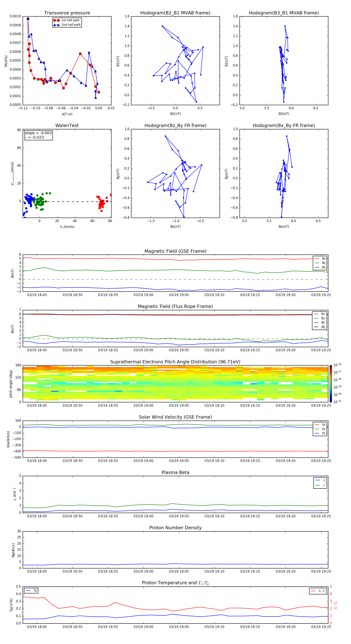This screenshot has width=351, height=644.
Task: Click the "Transverse pressure" plot title
Action: (x=67, y=13)
